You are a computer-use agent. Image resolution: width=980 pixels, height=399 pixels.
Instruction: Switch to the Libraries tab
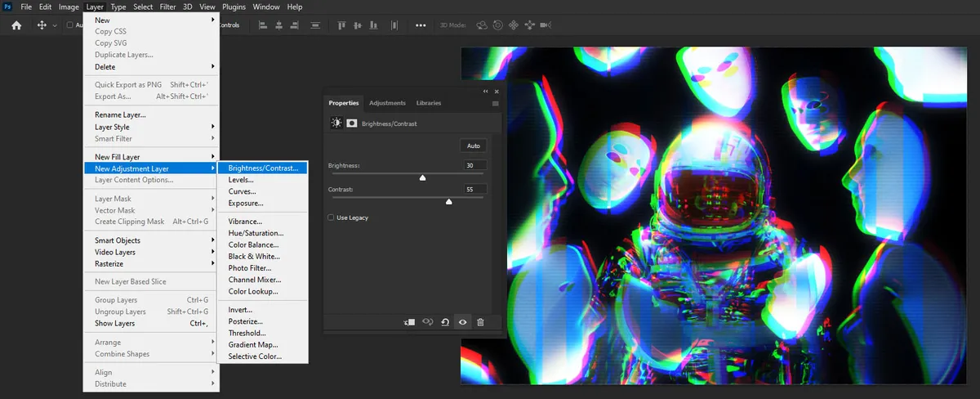(x=429, y=103)
